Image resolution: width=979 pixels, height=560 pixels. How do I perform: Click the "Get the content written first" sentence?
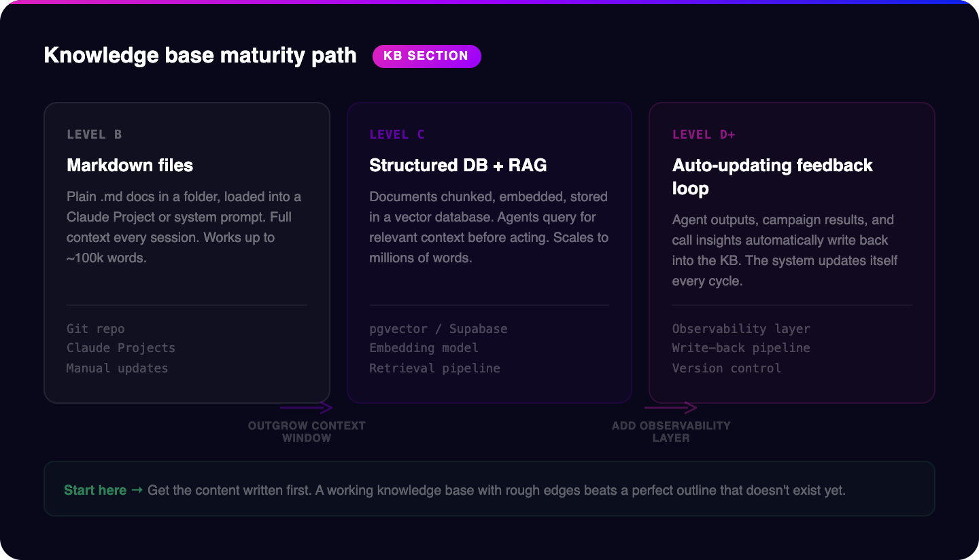[496, 490]
